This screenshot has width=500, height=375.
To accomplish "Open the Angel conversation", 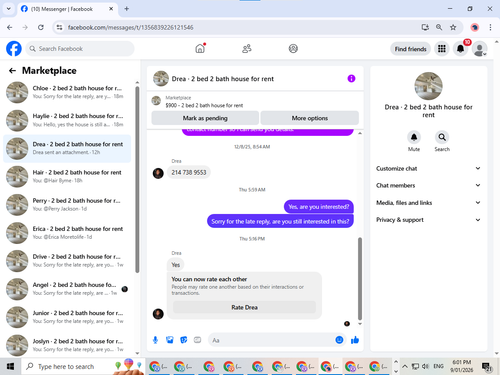I will pyautogui.click(x=67, y=289).
